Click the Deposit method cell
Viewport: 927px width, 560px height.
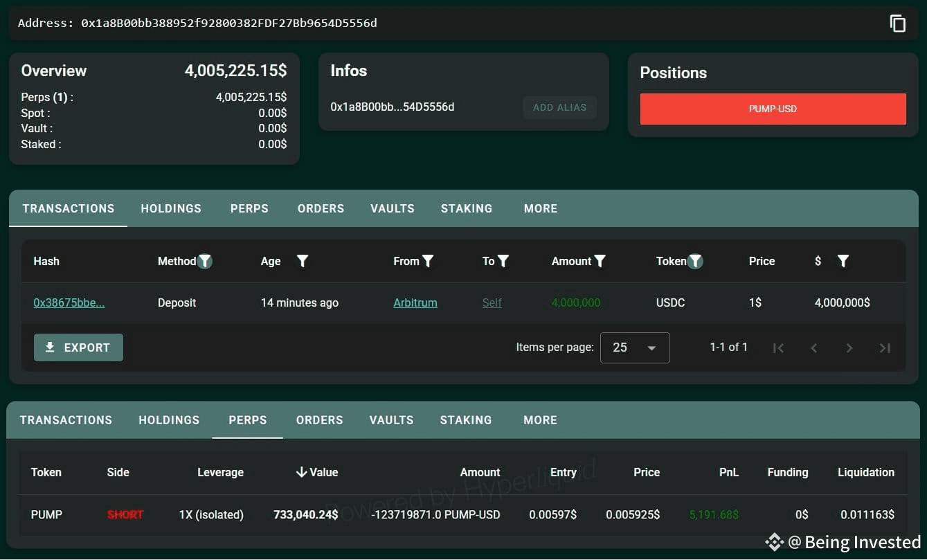(177, 302)
